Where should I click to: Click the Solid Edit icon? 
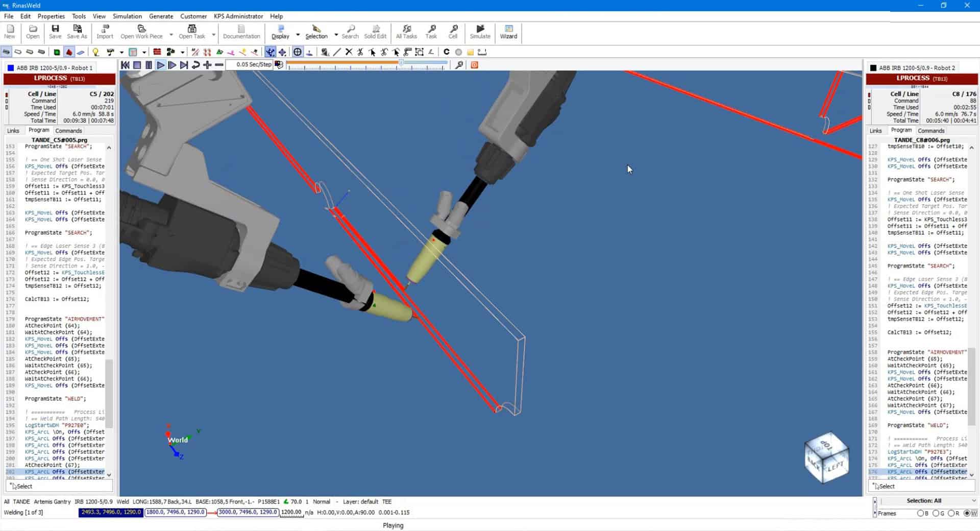(375, 32)
